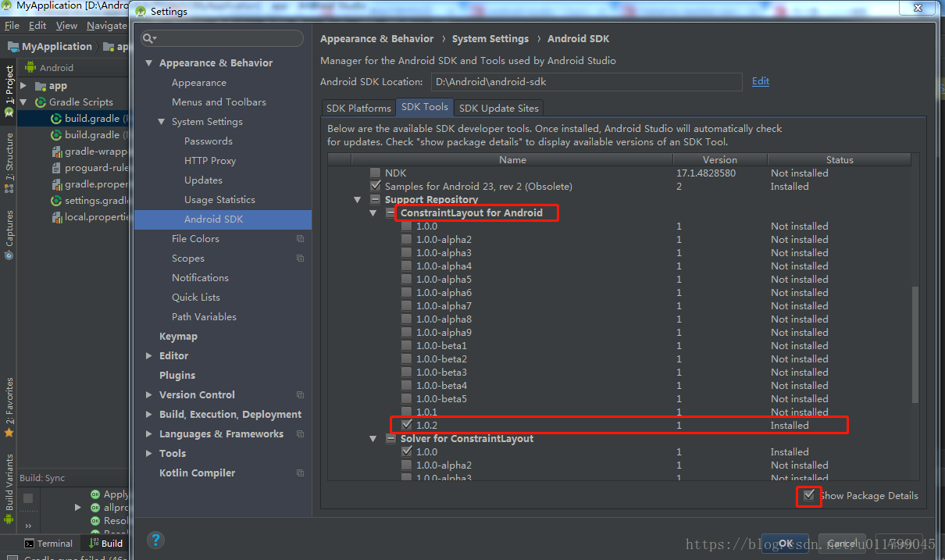Collapse Support Repository row arrow
The height and width of the screenshot is (560, 945).
pos(358,200)
